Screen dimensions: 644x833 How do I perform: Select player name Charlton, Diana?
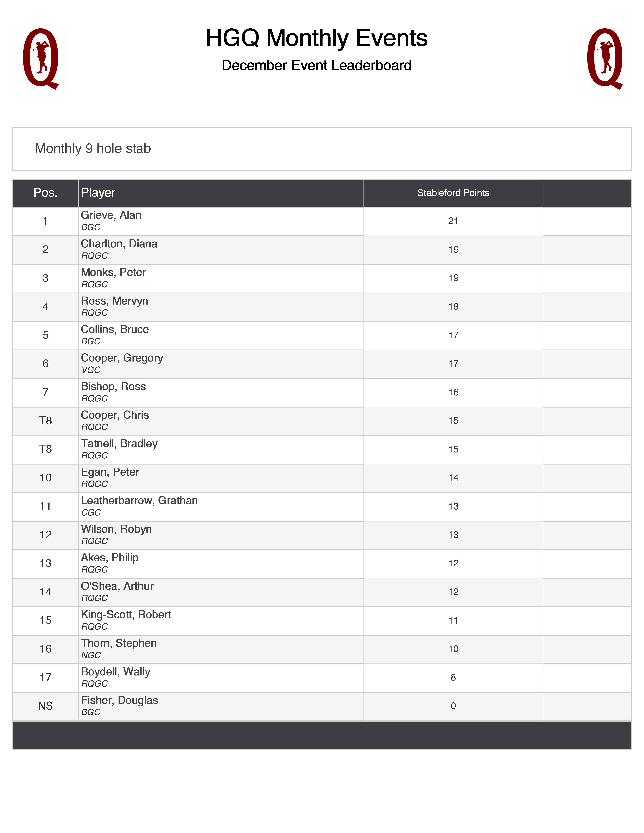tap(119, 244)
